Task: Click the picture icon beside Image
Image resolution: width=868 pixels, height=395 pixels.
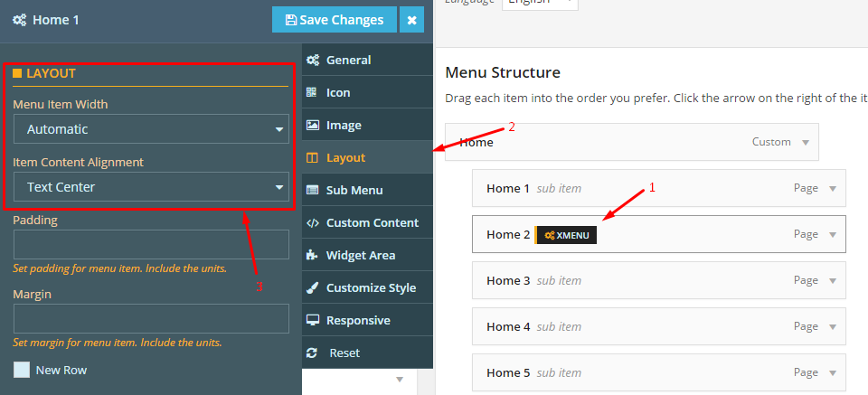Action: click(313, 125)
